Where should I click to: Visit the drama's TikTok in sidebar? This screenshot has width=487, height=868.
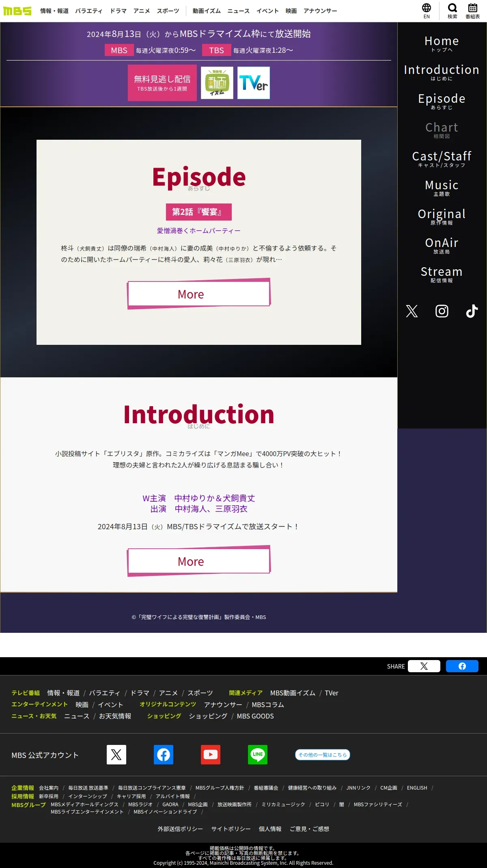(472, 311)
